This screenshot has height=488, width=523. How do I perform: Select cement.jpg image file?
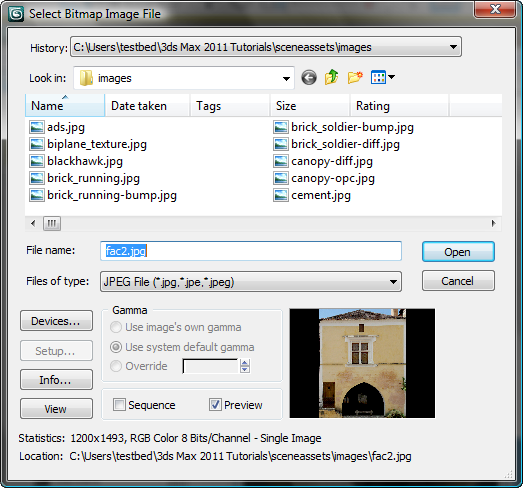point(312,195)
